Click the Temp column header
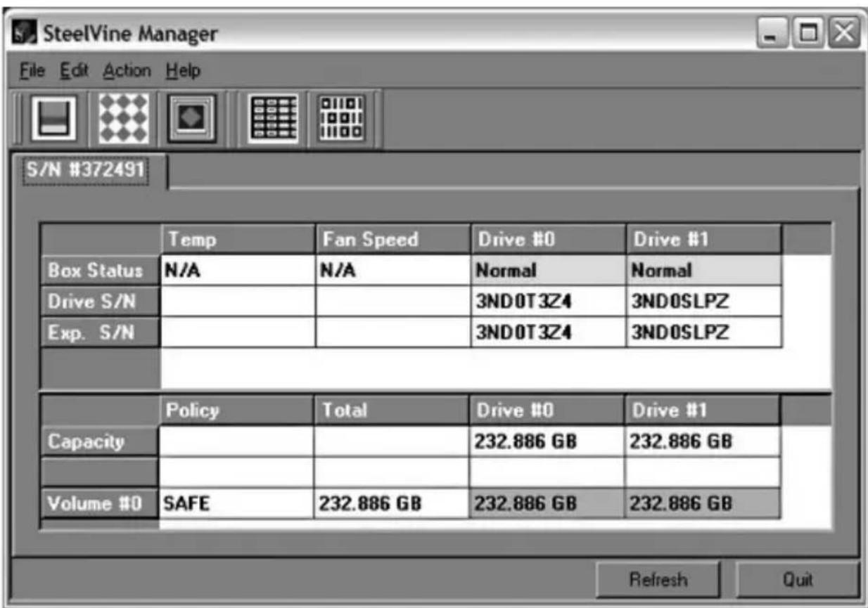The image size is (868, 608). [x=238, y=240]
